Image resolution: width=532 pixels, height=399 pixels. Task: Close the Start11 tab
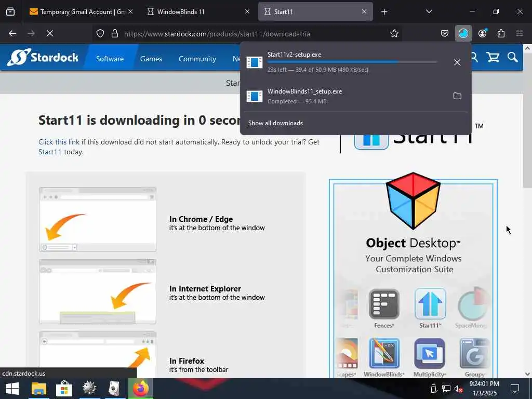click(x=364, y=11)
